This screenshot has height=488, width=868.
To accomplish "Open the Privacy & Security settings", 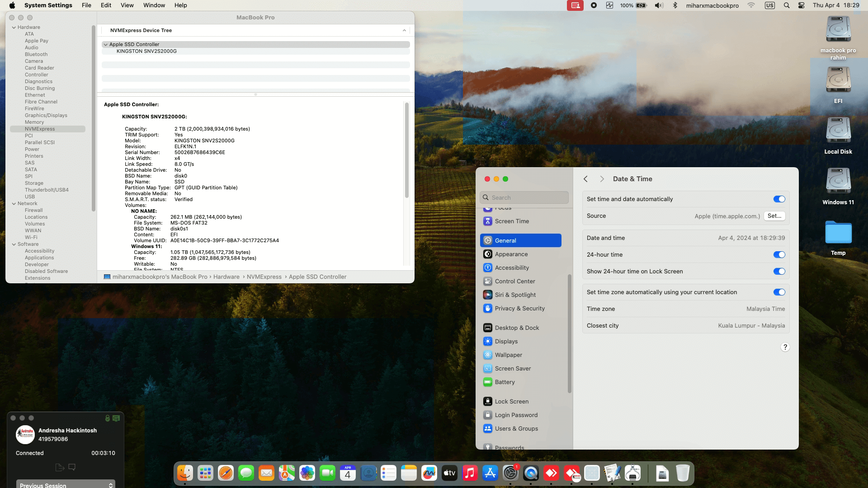I will (x=519, y=308).
